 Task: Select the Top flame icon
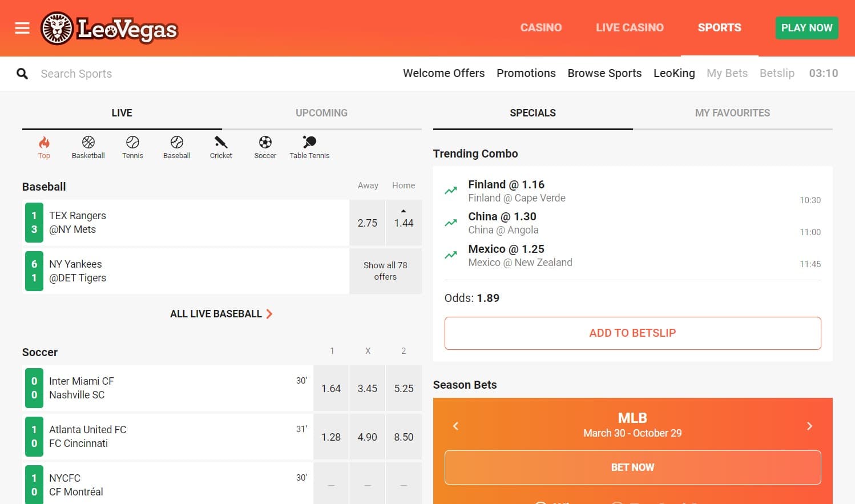(x=44, y=148)
